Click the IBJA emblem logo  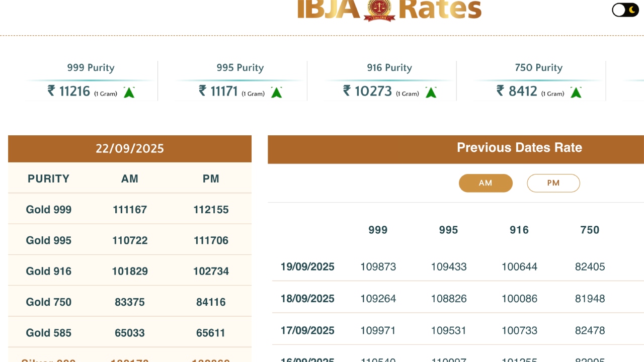click(x=379, y=10)
